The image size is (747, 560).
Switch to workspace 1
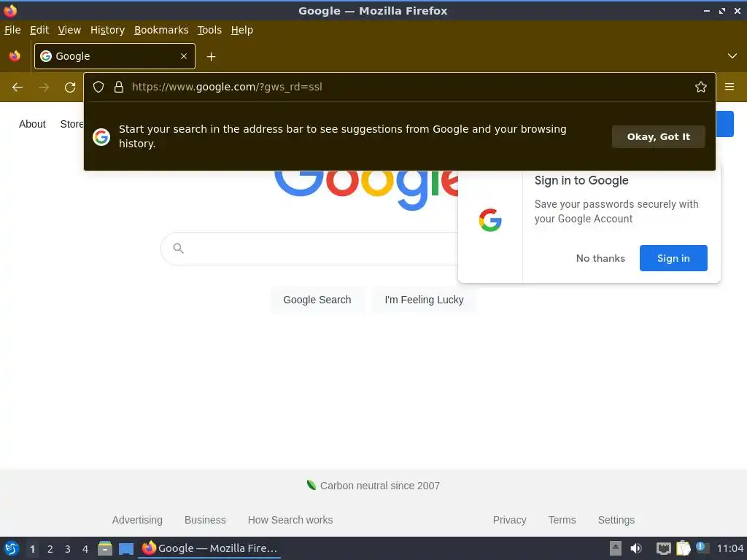32,549
